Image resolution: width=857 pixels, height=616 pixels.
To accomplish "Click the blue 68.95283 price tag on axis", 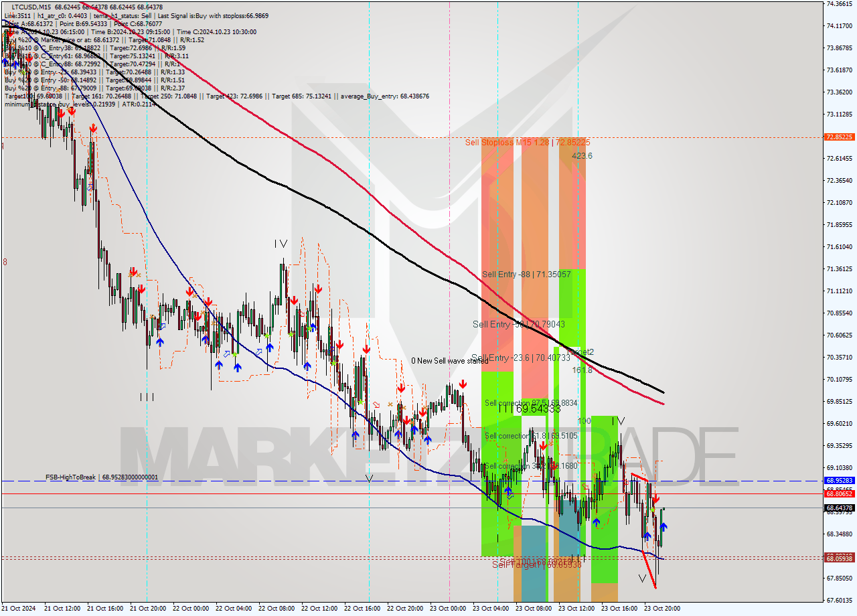I will pyautogui.click(x=839, y=481).
